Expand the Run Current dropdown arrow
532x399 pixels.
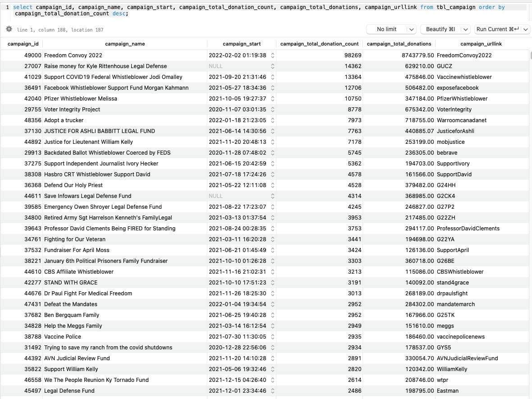tap(526, 29)
